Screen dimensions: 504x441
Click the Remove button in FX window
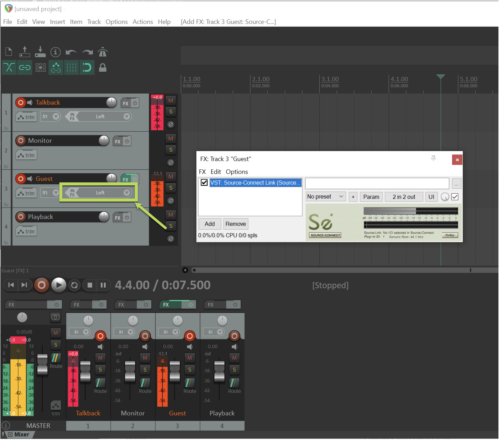(236, 224)
